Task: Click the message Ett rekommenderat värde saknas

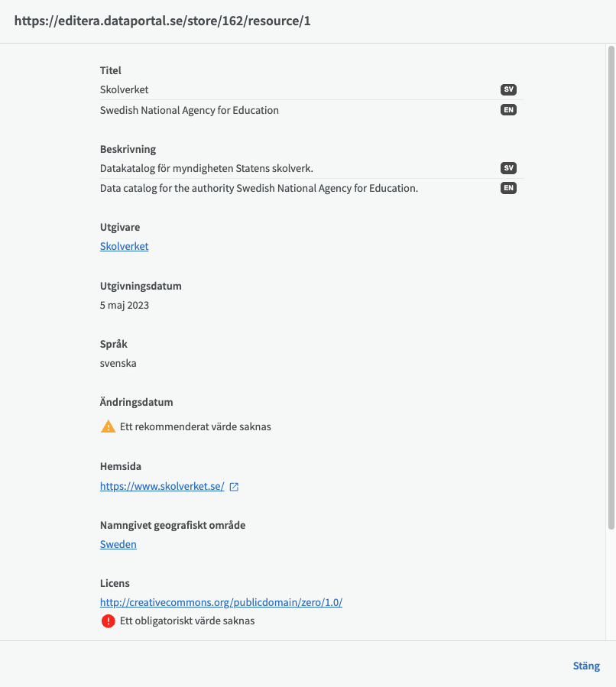Action: click(x=196, y=426)
